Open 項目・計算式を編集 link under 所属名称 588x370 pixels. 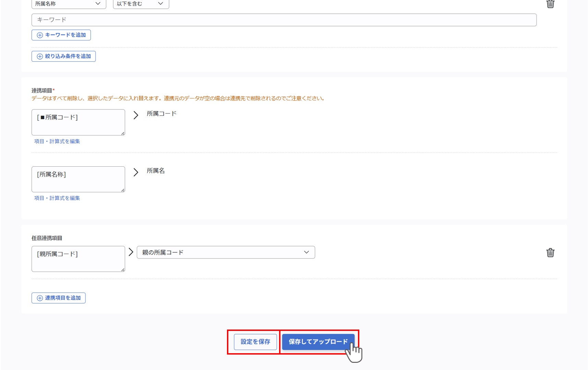(x=57, y=198)
